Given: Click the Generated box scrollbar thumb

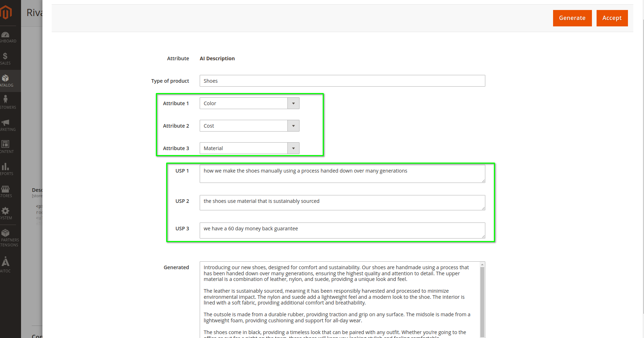Looking at the screenshot, I should point(482,301).
